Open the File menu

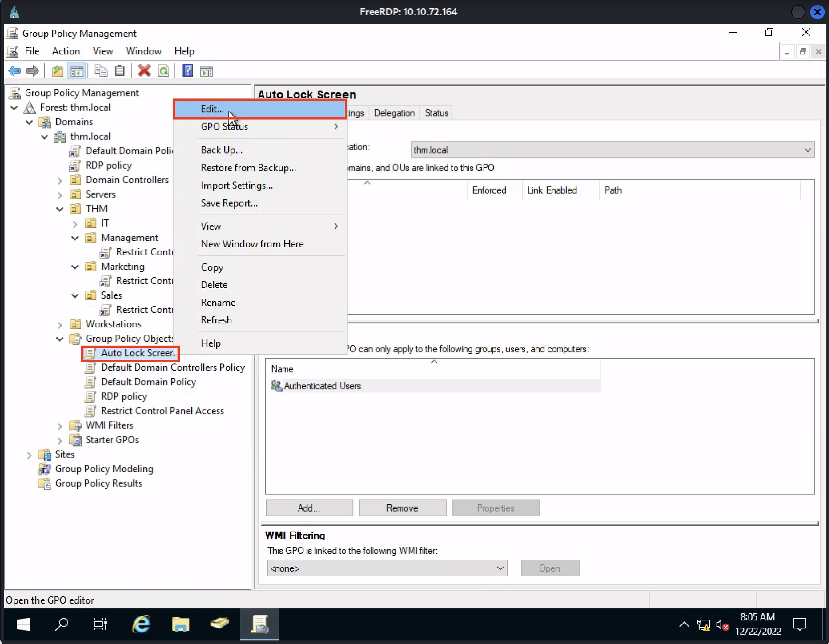[x=32, y=51]
